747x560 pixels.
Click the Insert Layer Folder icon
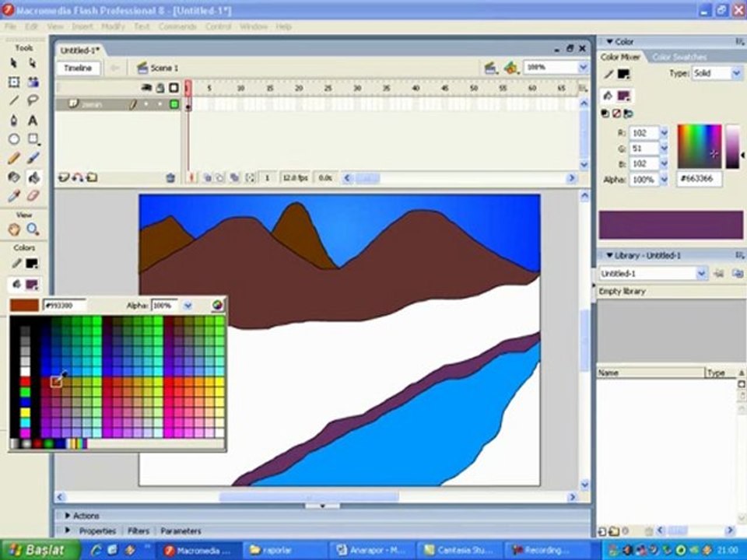tap(92, 177)
